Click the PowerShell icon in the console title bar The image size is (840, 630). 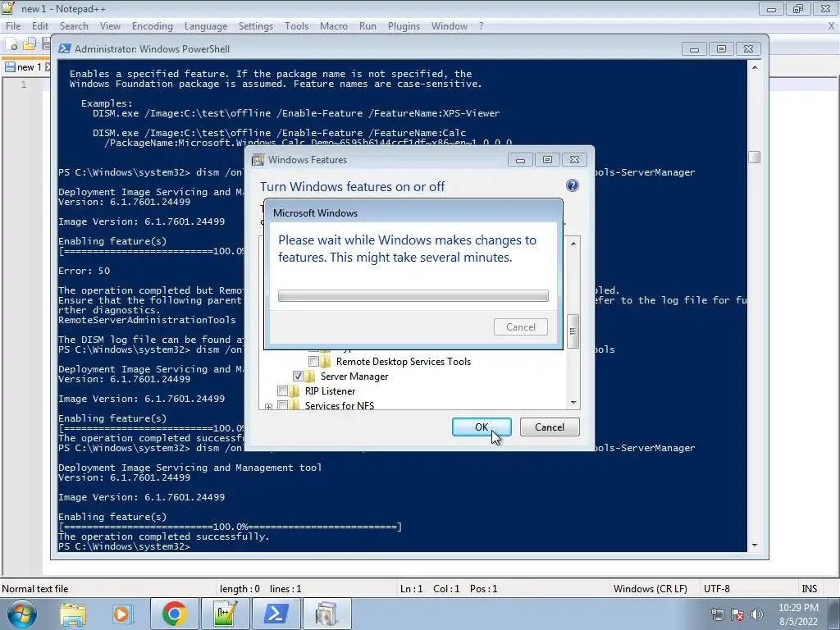click(65, 48)
